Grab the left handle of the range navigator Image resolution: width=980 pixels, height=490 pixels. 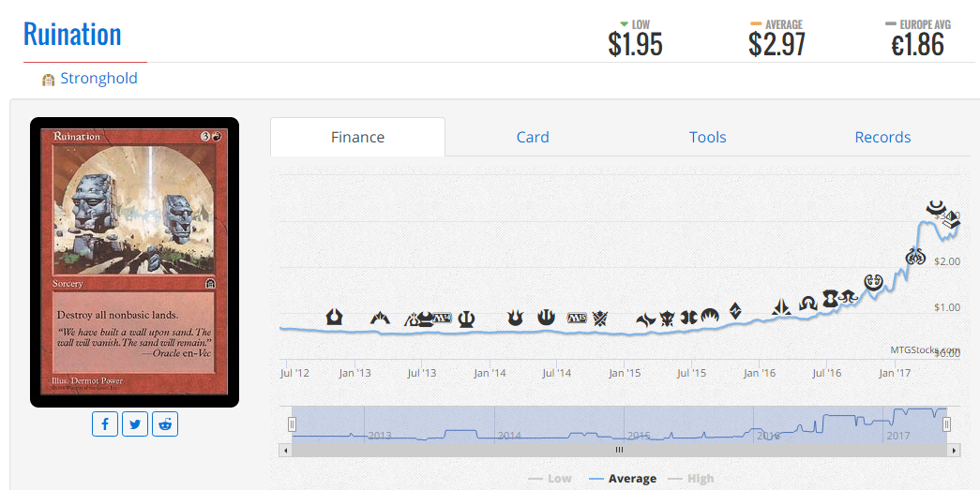tap(292, 424)
